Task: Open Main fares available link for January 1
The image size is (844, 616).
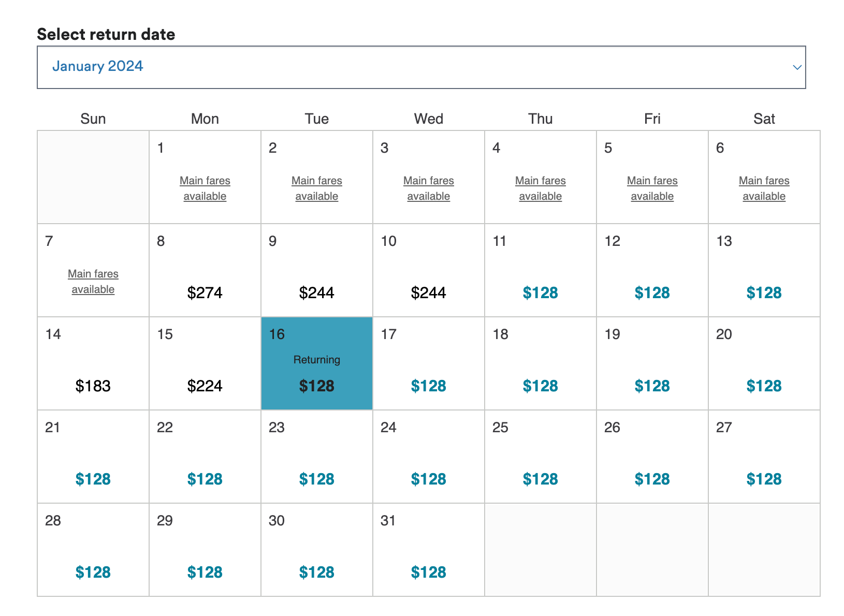Action: coord(205,188)
